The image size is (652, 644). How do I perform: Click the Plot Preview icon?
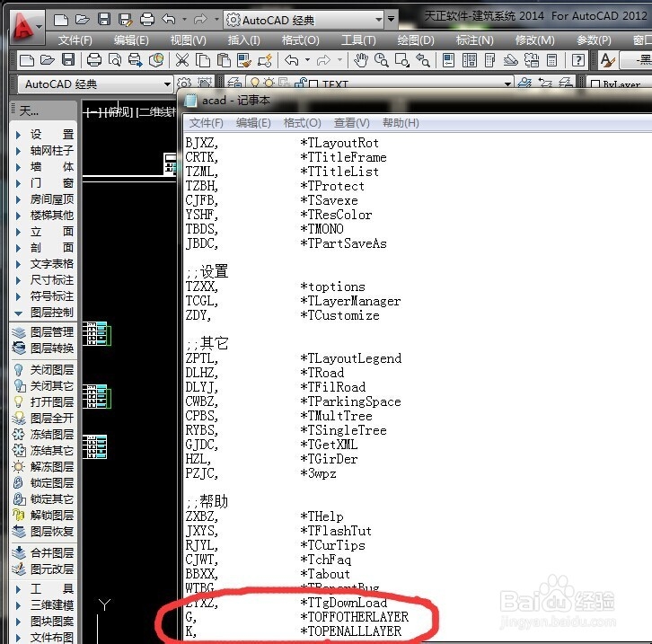click(115, 60)
